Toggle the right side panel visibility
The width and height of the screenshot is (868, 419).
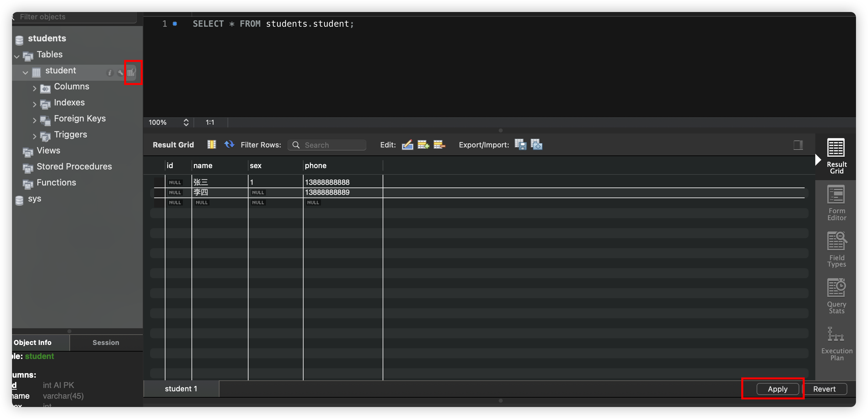pyautogui.click(x=798, y=145)
